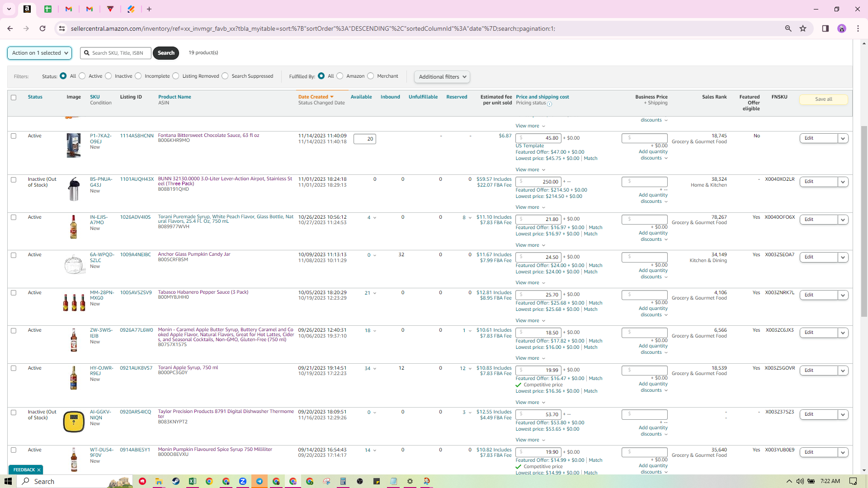Sort by the Status column header

(x=35, y=97)
